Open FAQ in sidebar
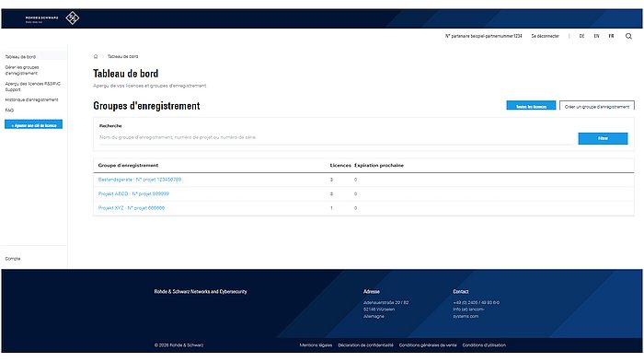The image size is (644, 362). pyautogui.click(x=9, y=110)
